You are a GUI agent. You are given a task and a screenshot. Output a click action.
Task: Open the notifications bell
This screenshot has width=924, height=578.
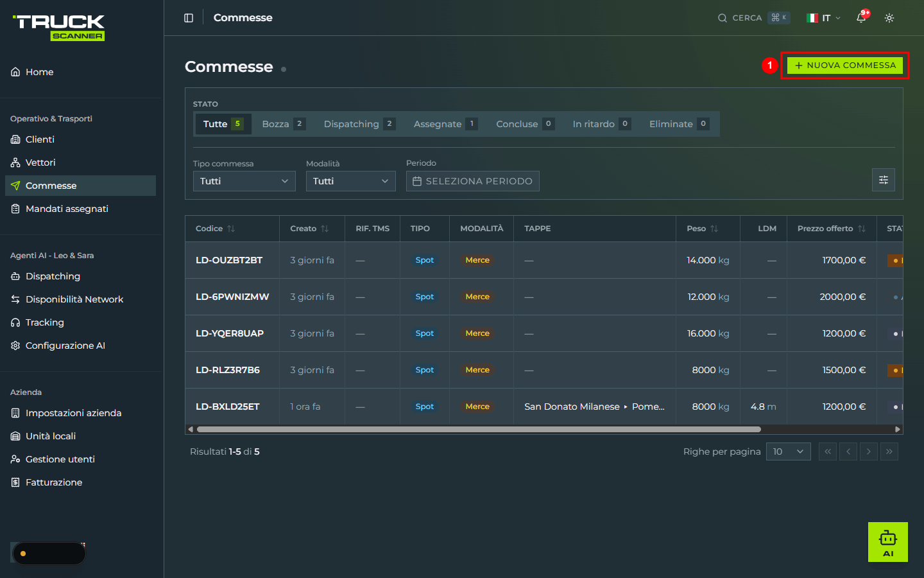[x=861, y=18]
